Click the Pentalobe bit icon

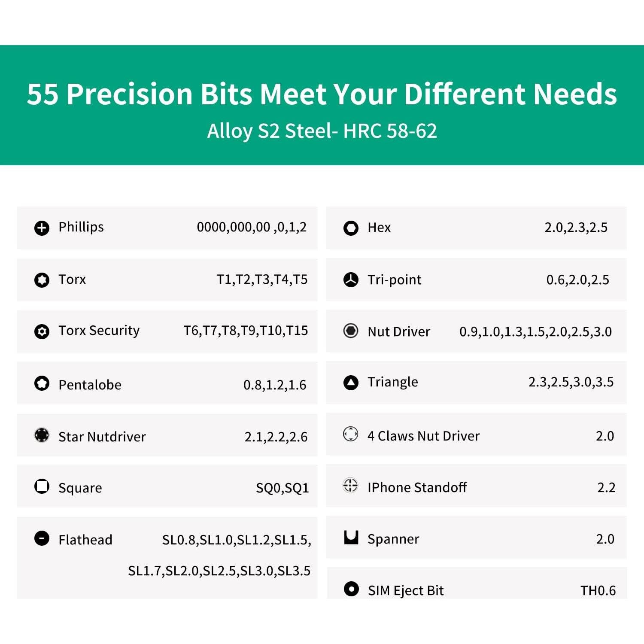click(x=42, y=383)
